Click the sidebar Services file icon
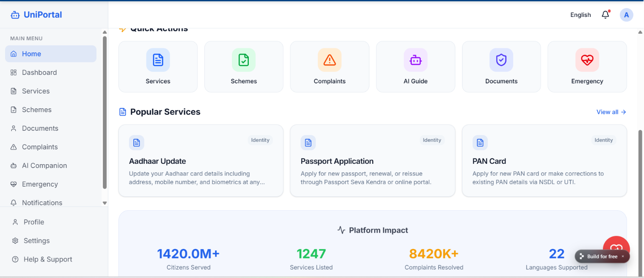 click(x=14, y=91)
